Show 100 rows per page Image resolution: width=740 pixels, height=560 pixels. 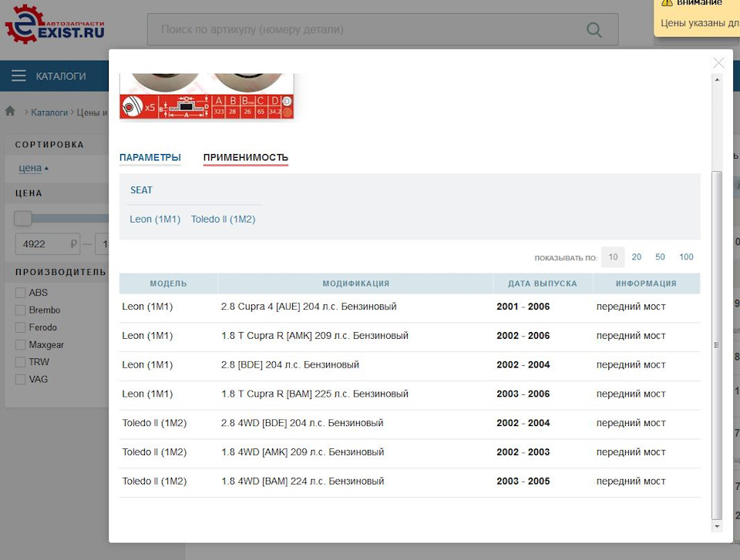(686, 257)
